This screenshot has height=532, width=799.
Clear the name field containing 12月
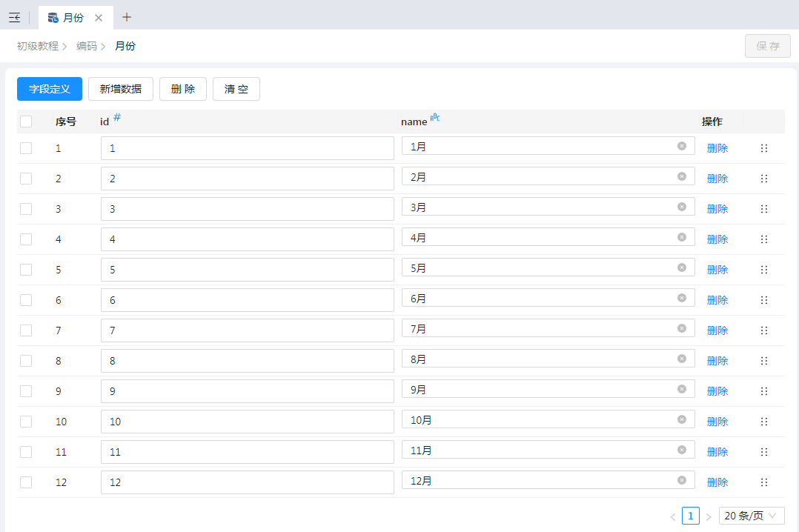tap(681, 480)
